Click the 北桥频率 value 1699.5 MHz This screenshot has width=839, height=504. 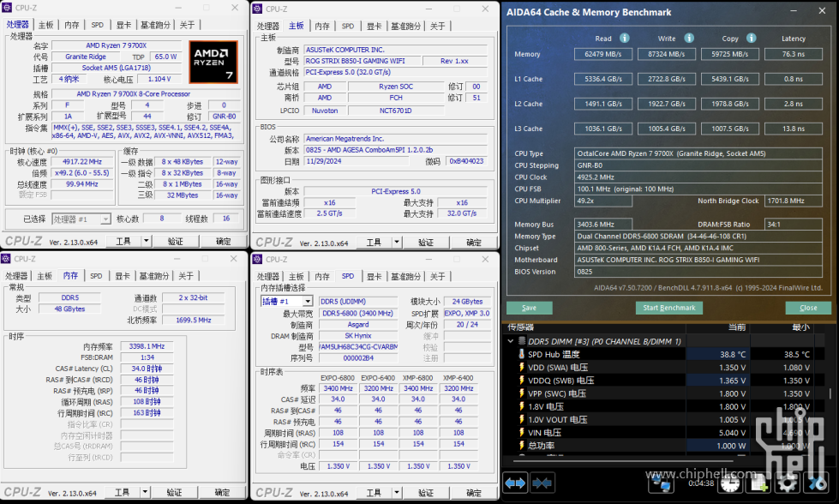(193, 320)
